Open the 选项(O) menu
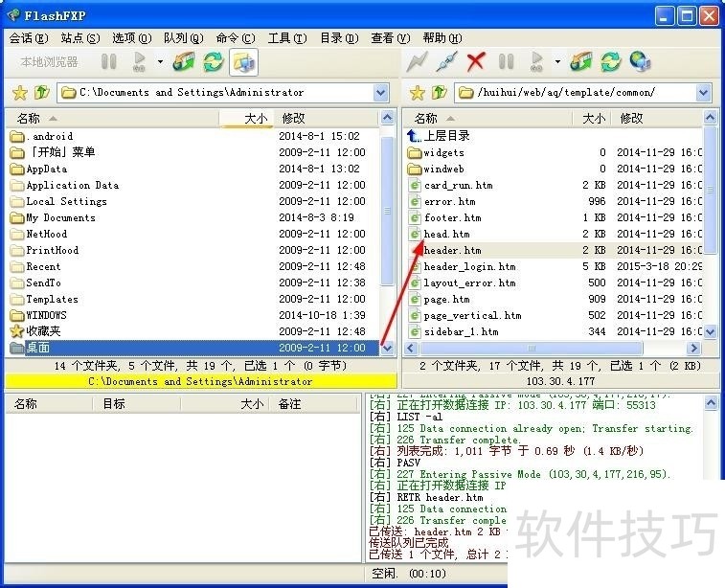The image size is (725, 588). 132,38
